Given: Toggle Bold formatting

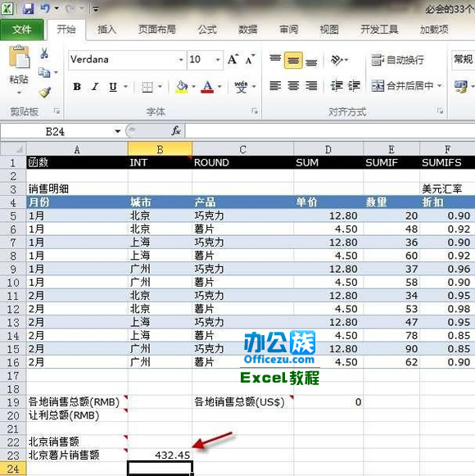Looking at the screenshot, I should (x=77, y=87).
